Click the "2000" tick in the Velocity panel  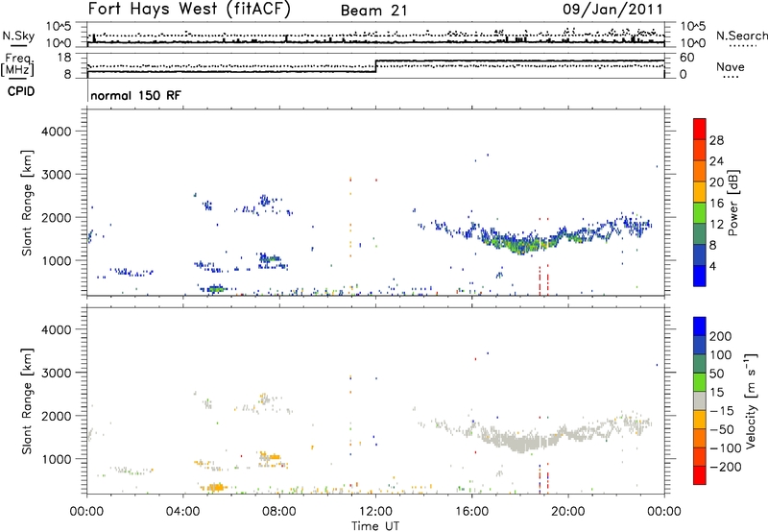click(56, 416)
